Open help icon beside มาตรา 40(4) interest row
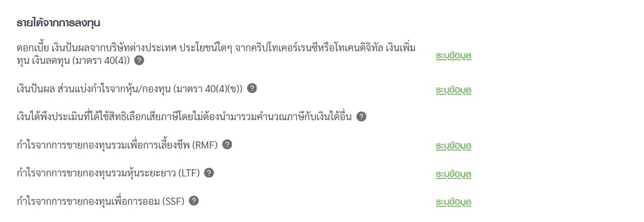This screenshot has width=644, height=222. pyautogui.click(x=139, y=60)
